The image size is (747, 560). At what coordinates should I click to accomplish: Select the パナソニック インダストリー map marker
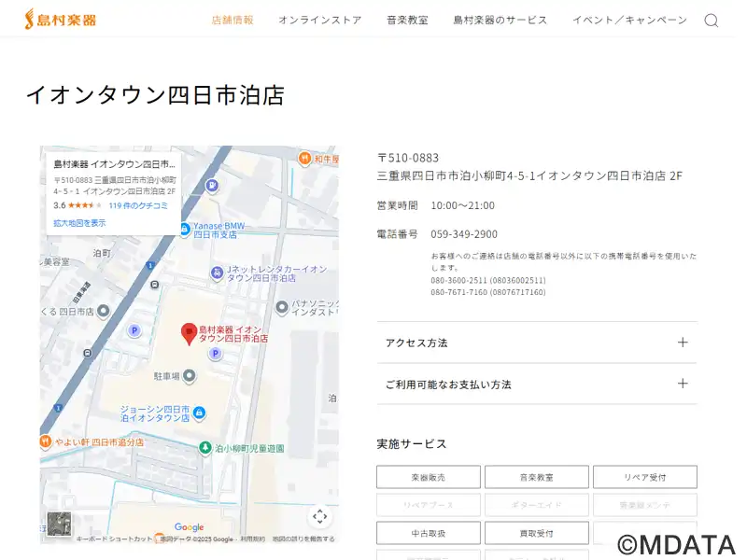click(x=282, y=307)
